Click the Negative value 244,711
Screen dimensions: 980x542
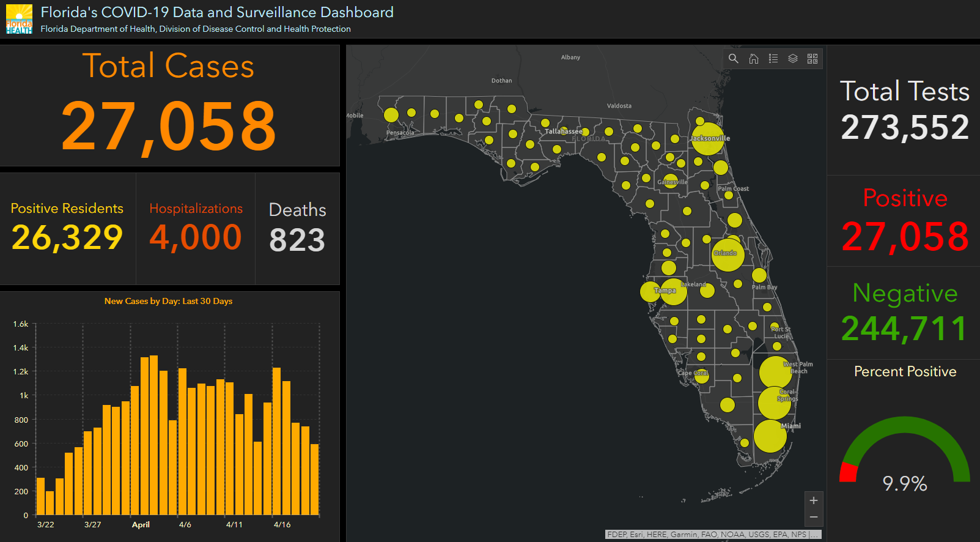point(905,329)
